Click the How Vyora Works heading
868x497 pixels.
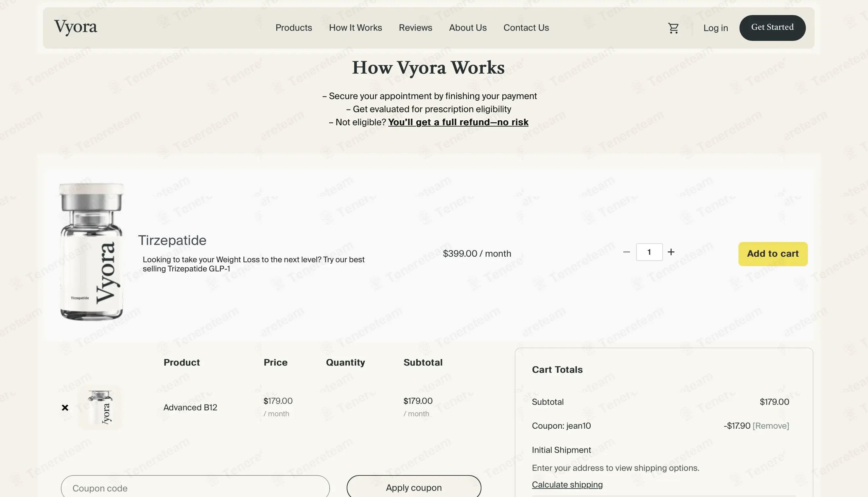pyautogui.click(x=428, y=68)
